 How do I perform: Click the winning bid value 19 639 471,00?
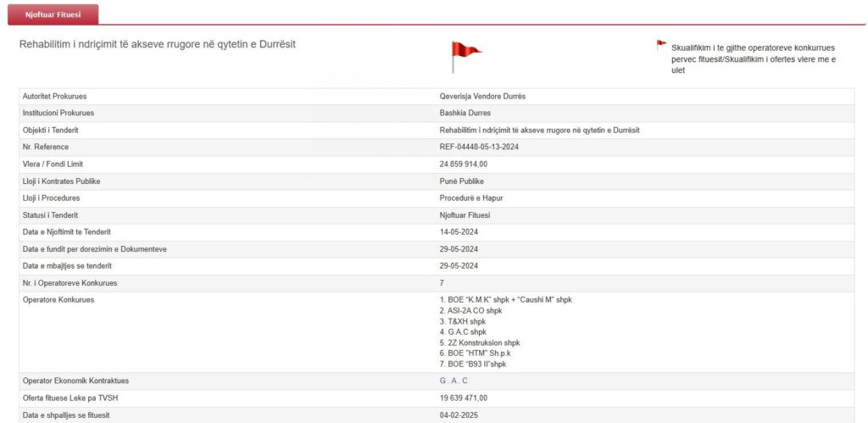(464, 398)
